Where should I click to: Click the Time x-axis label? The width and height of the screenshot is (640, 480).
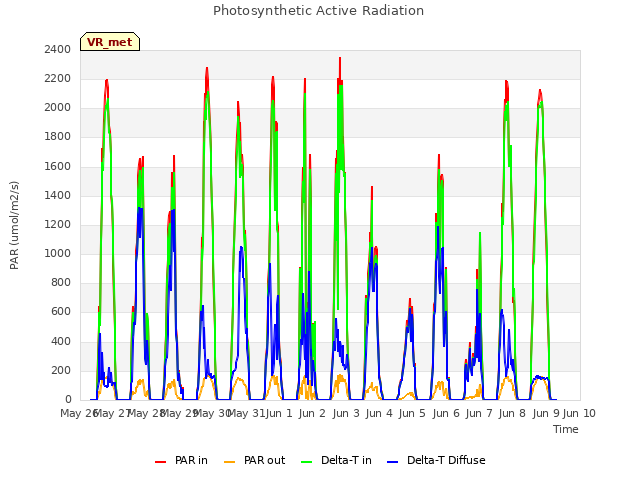click(566, 429)
